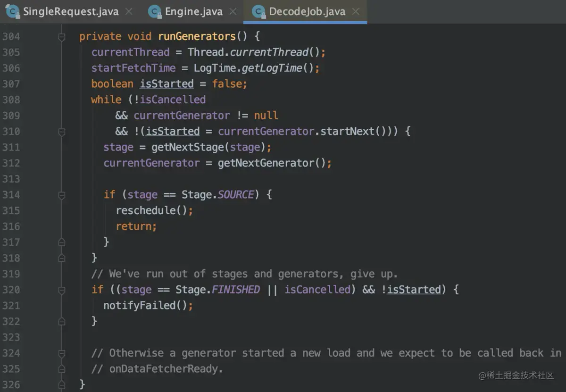566x392 pixels.
Task: Click the false literal on line 307
Action: click(227, 84)
